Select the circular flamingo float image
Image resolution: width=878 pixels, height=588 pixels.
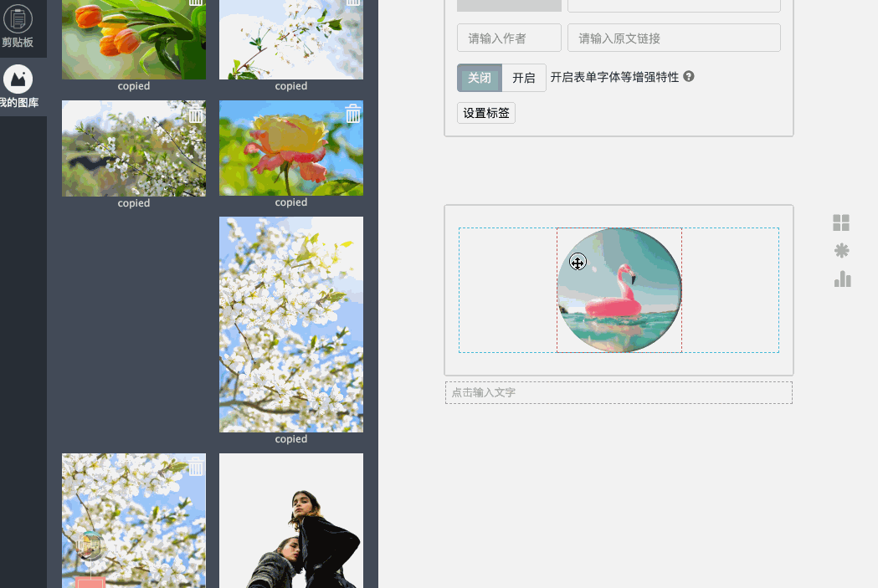(x=619, y=289)
